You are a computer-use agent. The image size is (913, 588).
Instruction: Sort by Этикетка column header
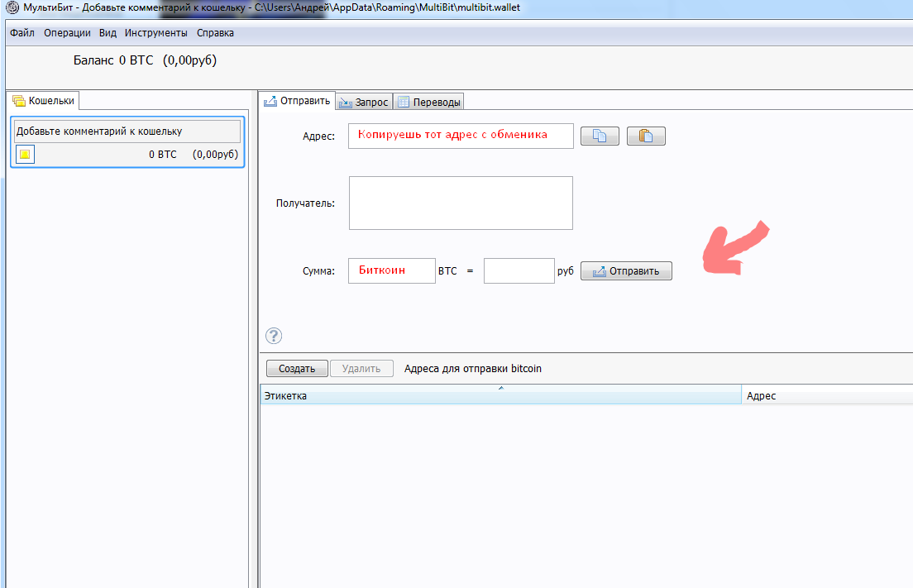point(501,395)
